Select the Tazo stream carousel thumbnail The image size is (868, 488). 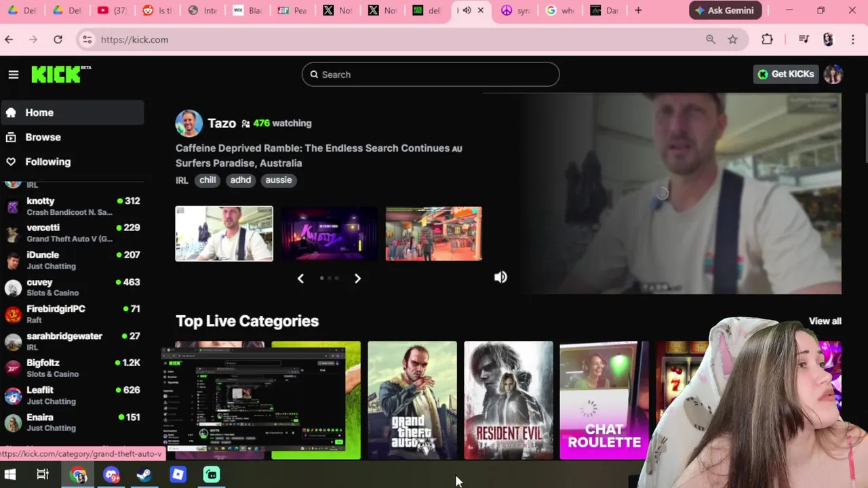click(x=224, y=234)
